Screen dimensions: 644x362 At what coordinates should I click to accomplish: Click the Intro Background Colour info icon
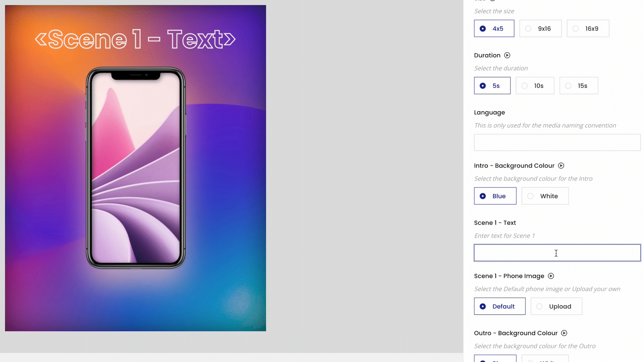560,165
